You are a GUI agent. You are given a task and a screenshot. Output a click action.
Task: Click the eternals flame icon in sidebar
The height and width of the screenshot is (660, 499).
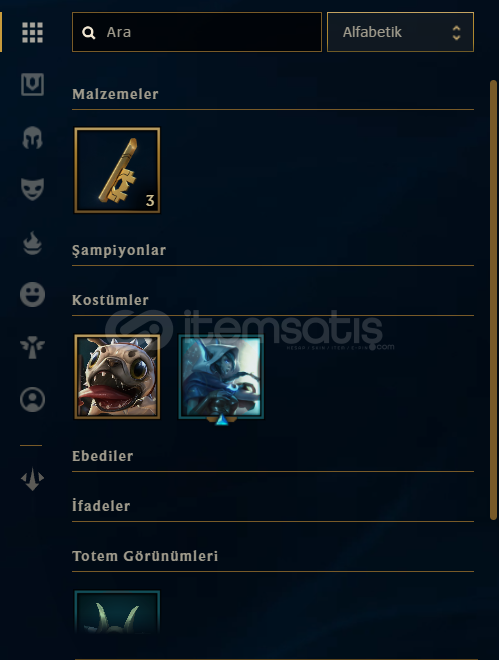coord(32,243)
